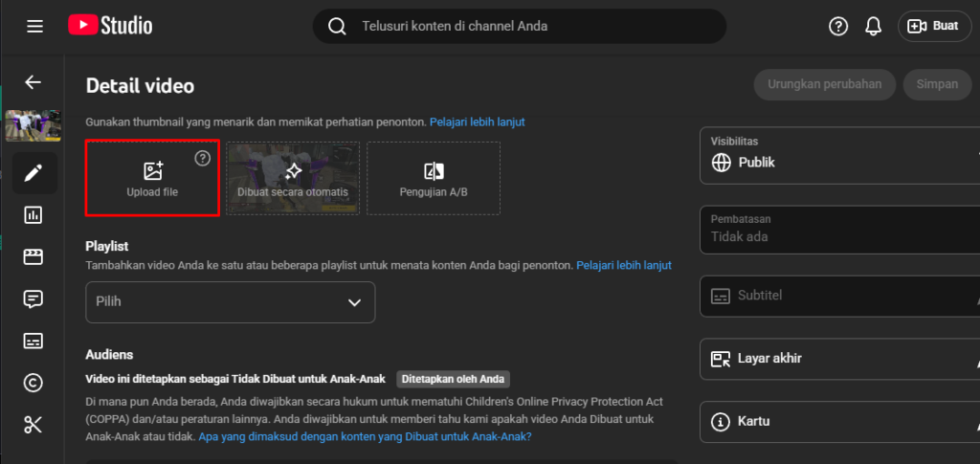980x464 pixels.
Task: Open Analytics from the sidebar chart icon
Action: [x=33, y=215]
